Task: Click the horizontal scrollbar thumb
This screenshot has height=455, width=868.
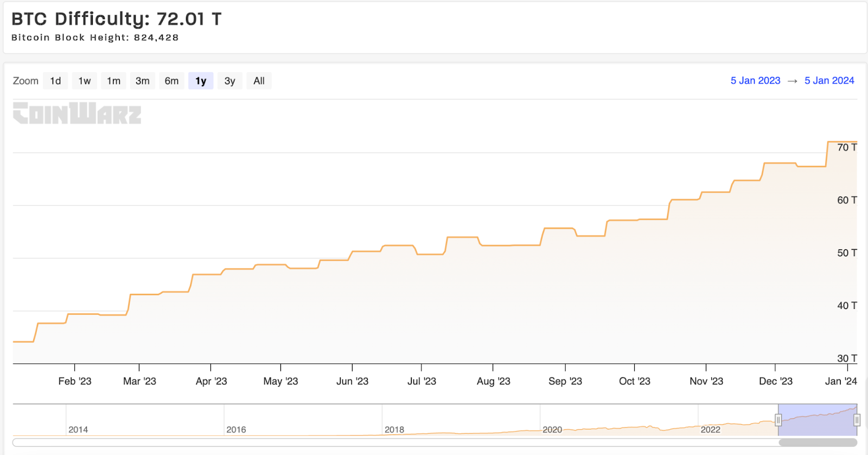Action: (x=818, y=443)
